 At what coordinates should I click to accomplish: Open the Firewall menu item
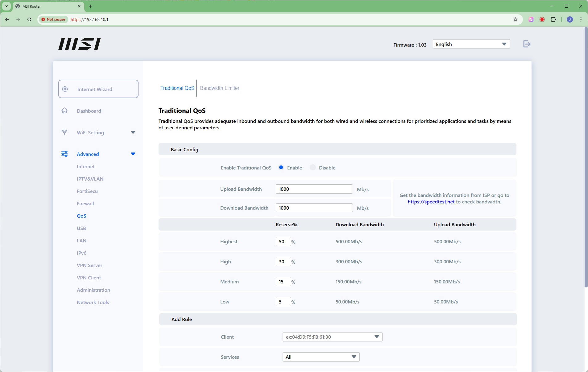(85, 204)
